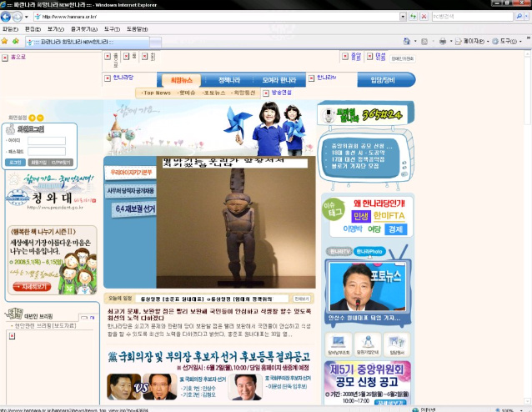Click the blue 로그인 button
This screenshot has width=532, height=412.
tap(15, 163)
